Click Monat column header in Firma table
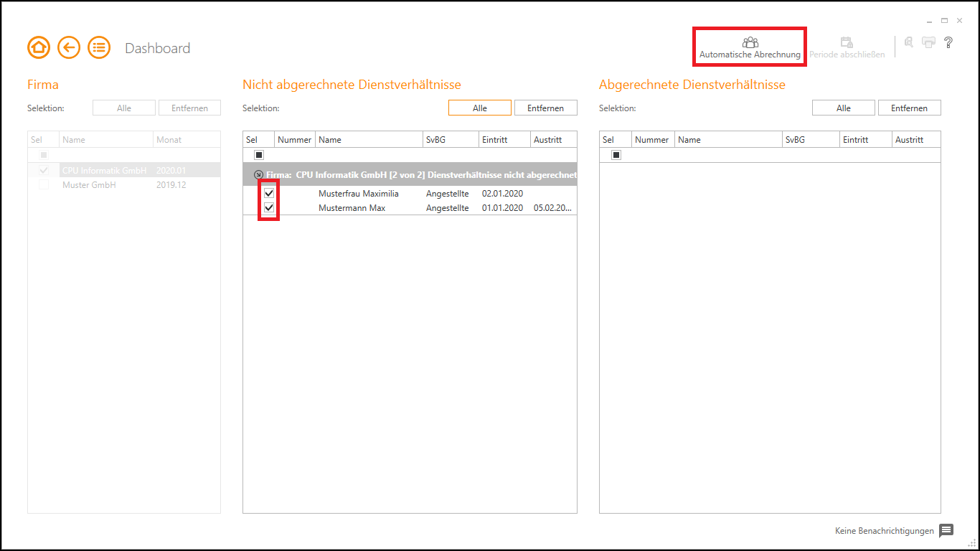Screen dimensions: 980x551 click(x=187, y=140)
